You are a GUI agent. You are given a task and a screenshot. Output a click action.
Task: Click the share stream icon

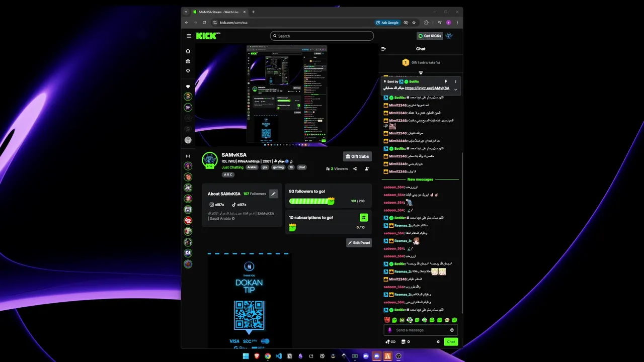[x=355, y=169]
